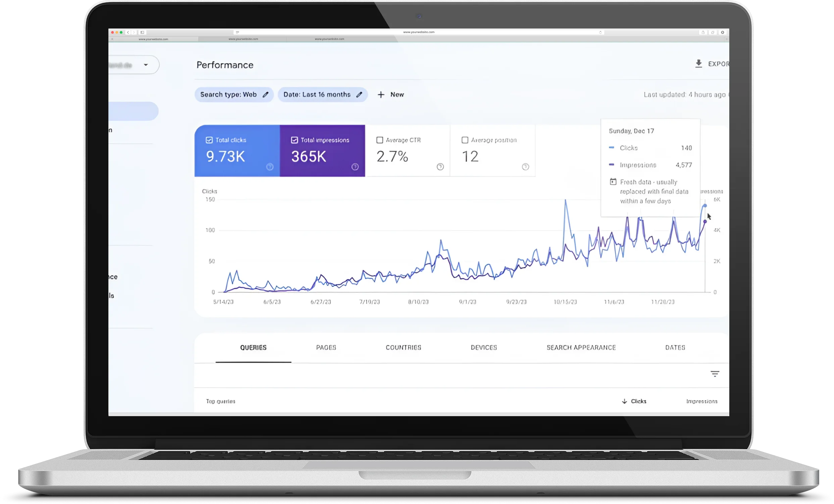Click the browser address bar

419,32
